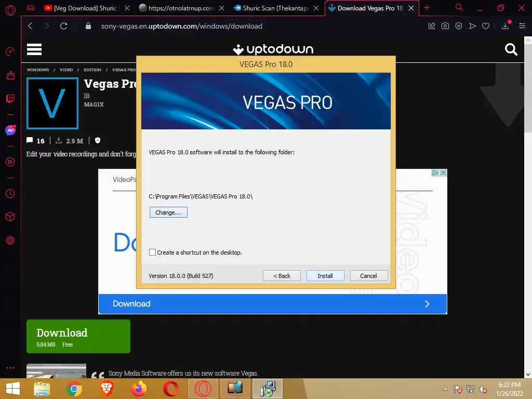Open Twitch in sidebar
The image size is (532, 399).
pyautogui.click(x=10, y=99)
